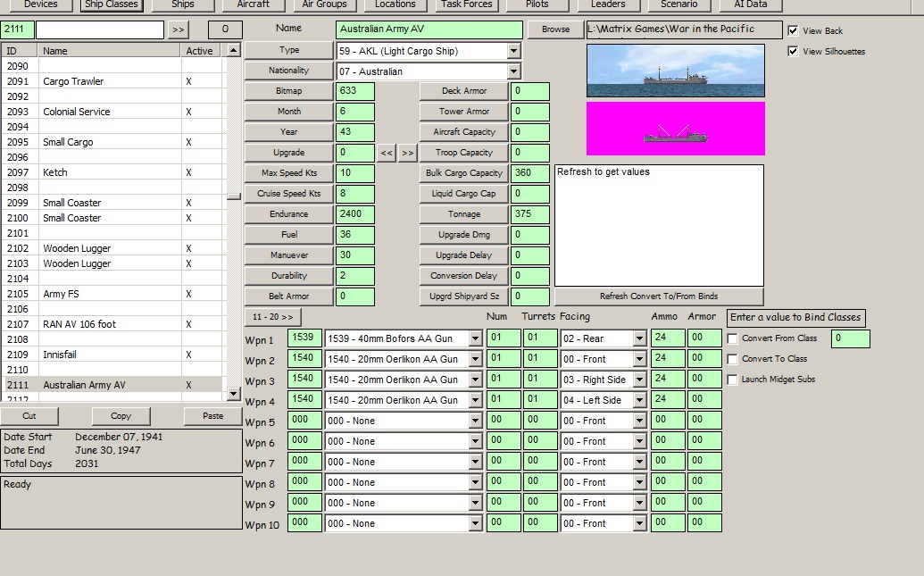Viewport: 924px width, 576px height.
Task: Select Army FS in class list
Action: (x=113, y=294)
